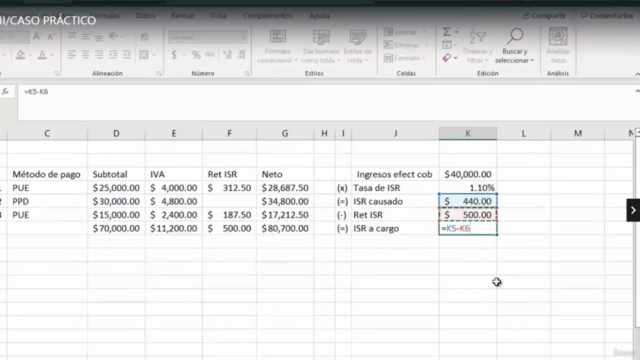Decrease font size with smaller A icon
The width and height of the screenshot is (640, 360).
(x=51, y=37)
